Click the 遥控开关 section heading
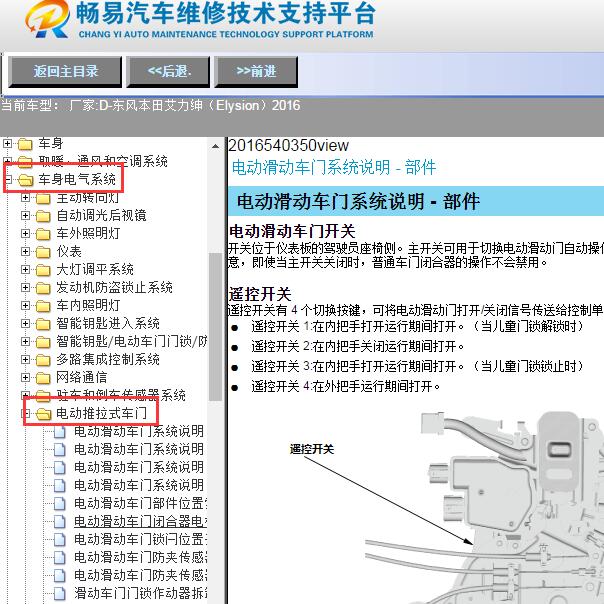604x604 pixels. [260, 294]
